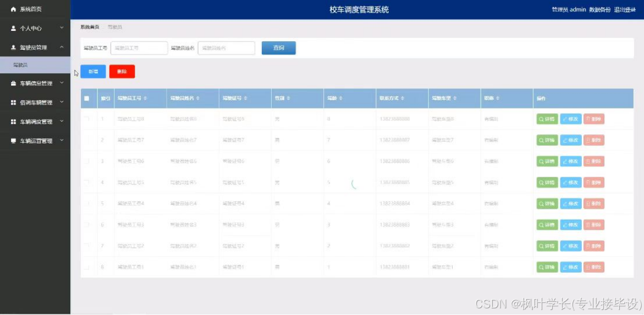Click 数据备份 in the top bar

(599, 10)
